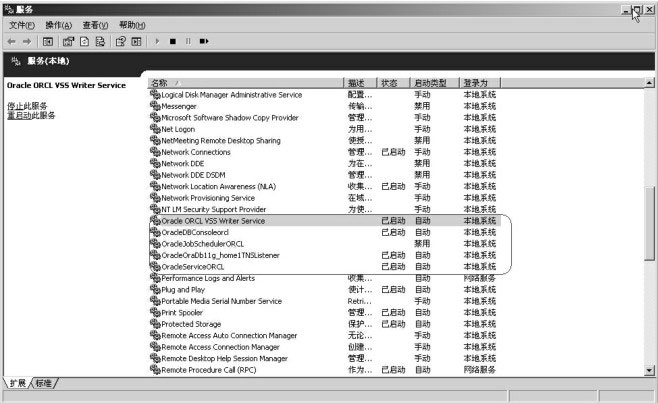This screenshot has width=658, height=403.
Task: Select the OracleDBConsoleorcl service
Action: 195,232
